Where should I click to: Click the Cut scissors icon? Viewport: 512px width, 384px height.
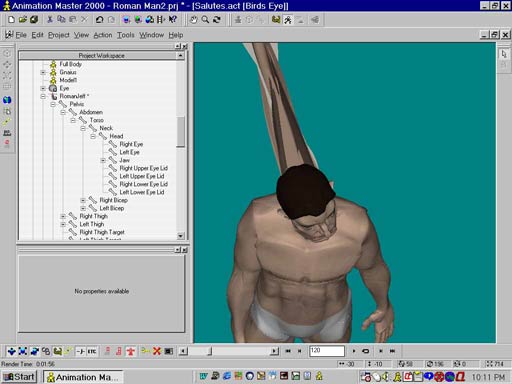(x=50, y=20)
